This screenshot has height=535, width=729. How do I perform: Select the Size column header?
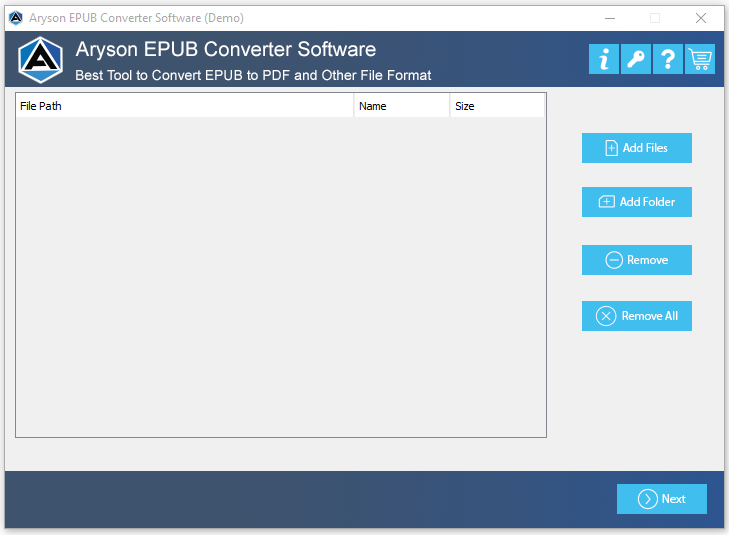pos(497,106)
